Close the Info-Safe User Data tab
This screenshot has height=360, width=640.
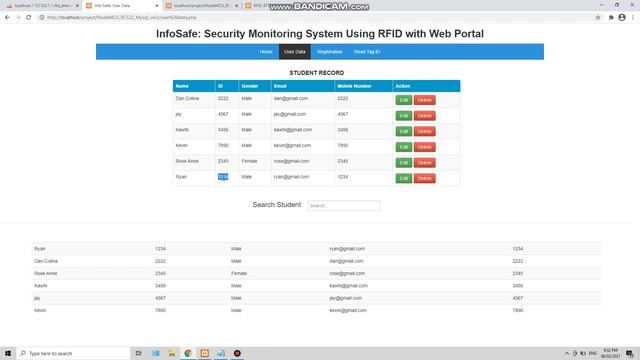[x=157, y=6]
